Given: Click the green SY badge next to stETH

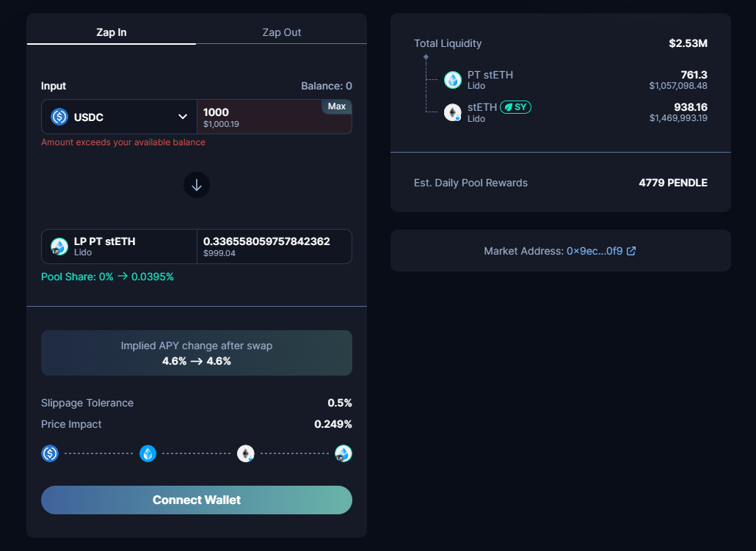Looking at the screenshot, I should (515, 107).
